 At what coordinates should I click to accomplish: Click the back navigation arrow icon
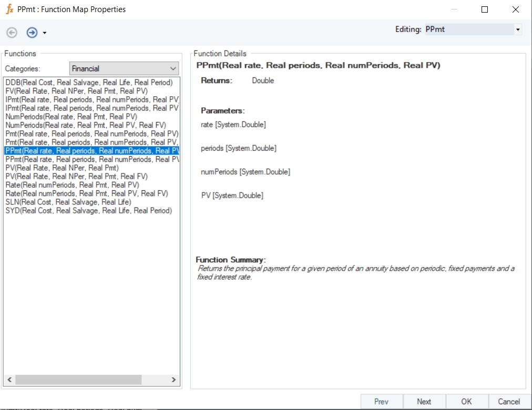12,33
